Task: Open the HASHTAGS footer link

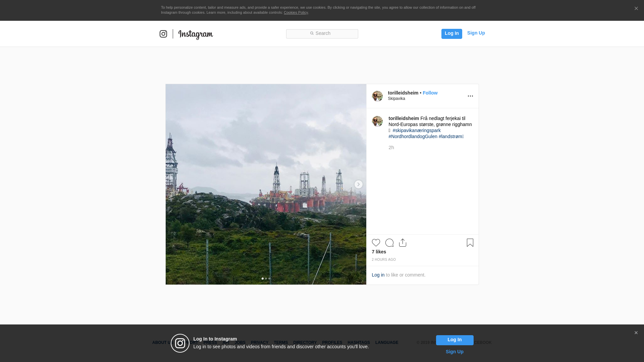Action: click(359, 343)
